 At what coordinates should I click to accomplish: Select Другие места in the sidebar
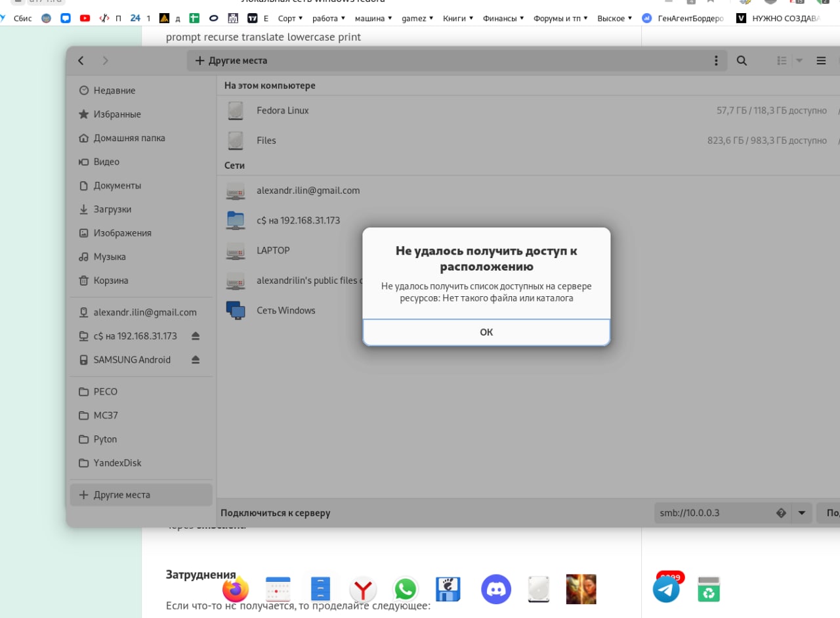(141, 495)
